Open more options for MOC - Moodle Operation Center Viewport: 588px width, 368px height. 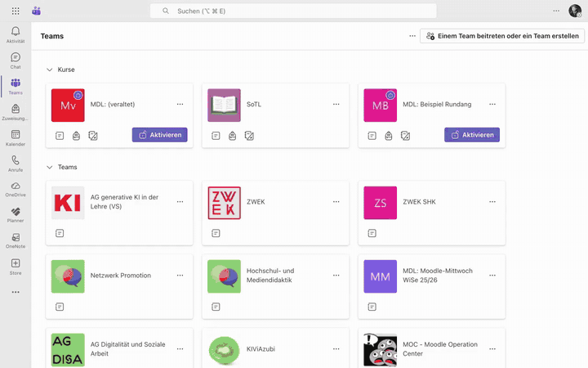tap(492, 349)
